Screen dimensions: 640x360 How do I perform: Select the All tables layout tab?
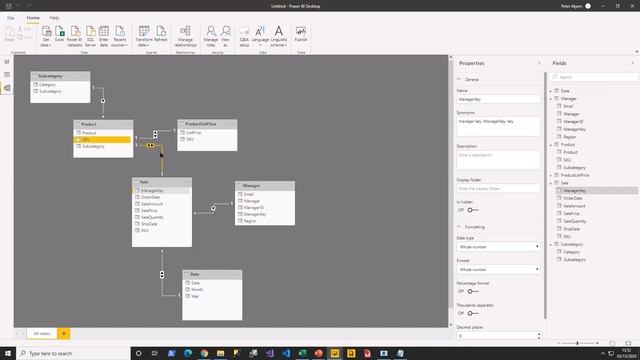(42, 333)
